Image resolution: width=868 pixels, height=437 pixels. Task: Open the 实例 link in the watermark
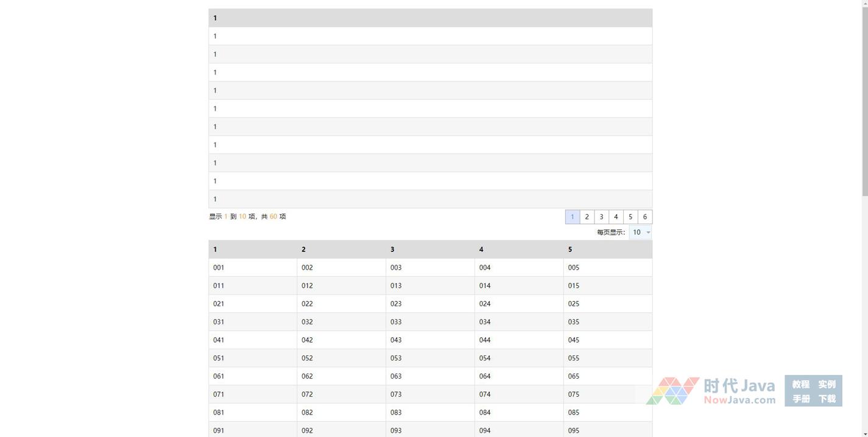(x=827, y=384)
